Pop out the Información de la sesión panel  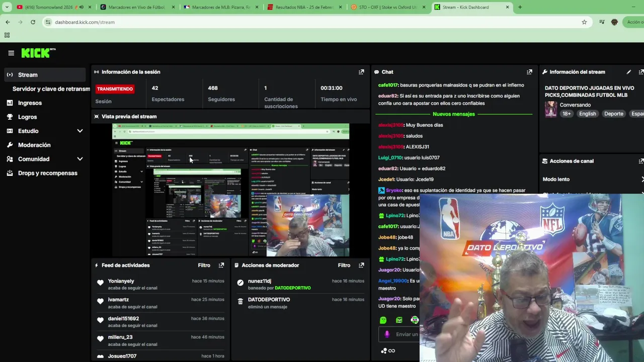(x=361, y=72)
